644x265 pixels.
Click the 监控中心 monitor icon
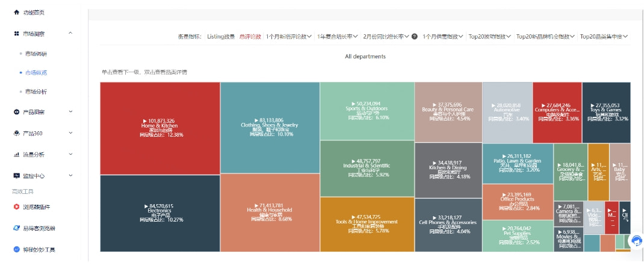pos(16,176)
